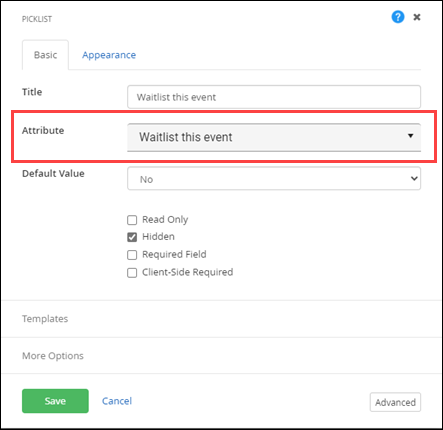The image size is (443, 430).
Task: Click the Read Only label text
Action: 165,220
